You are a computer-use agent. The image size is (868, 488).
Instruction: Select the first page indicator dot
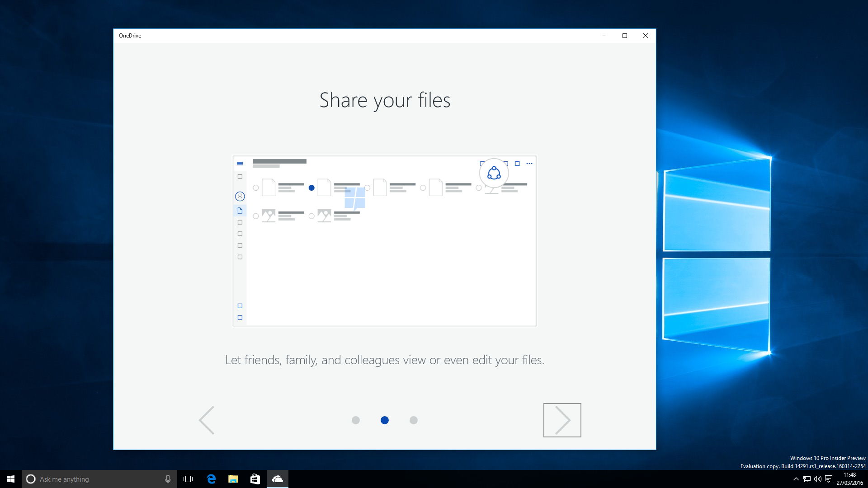[x=356, y=420]
